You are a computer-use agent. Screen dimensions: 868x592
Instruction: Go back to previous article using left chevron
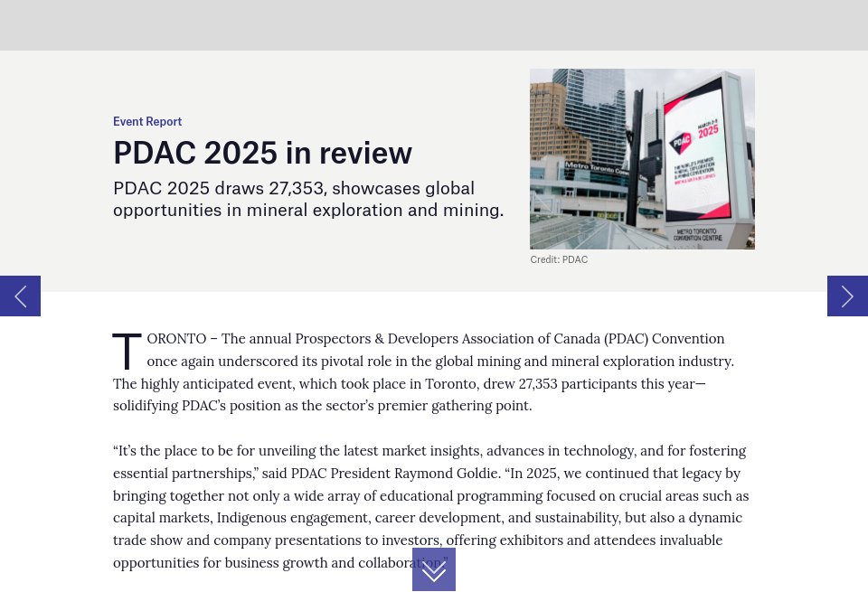point(20,296)
